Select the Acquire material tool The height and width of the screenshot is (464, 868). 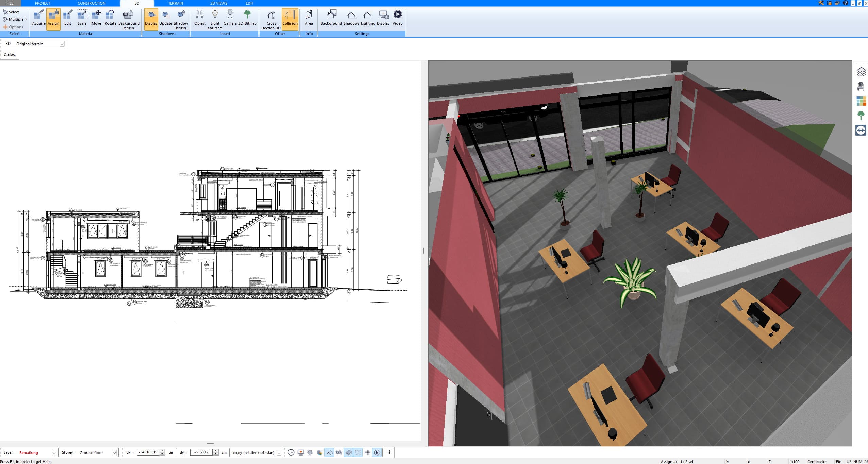pos(39,18)
